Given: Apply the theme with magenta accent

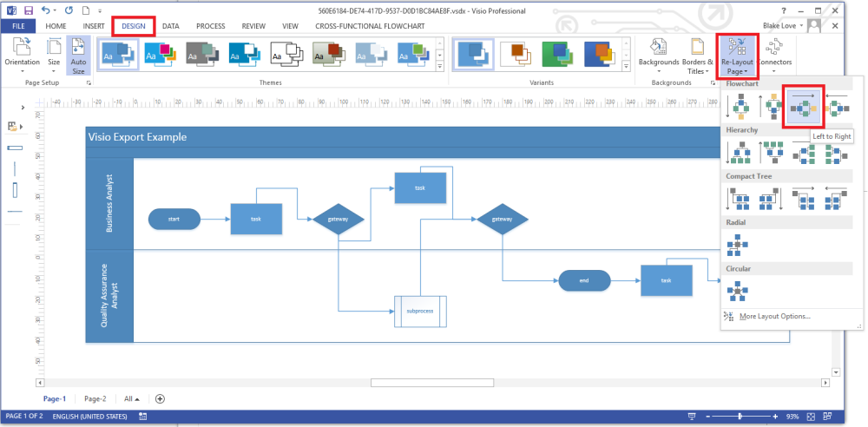Looking at the screenshot, I should pyautogui.click(x=161, y=54).
